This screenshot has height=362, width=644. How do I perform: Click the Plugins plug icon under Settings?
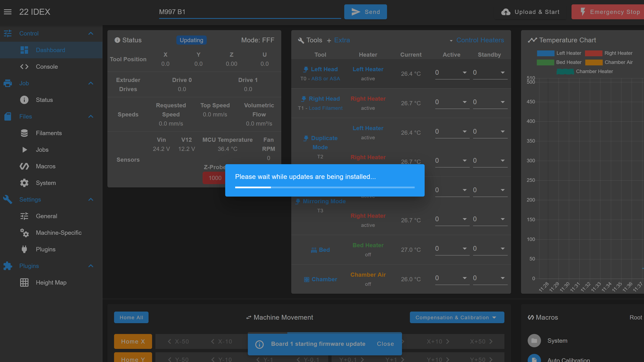(x=24, y=249)
